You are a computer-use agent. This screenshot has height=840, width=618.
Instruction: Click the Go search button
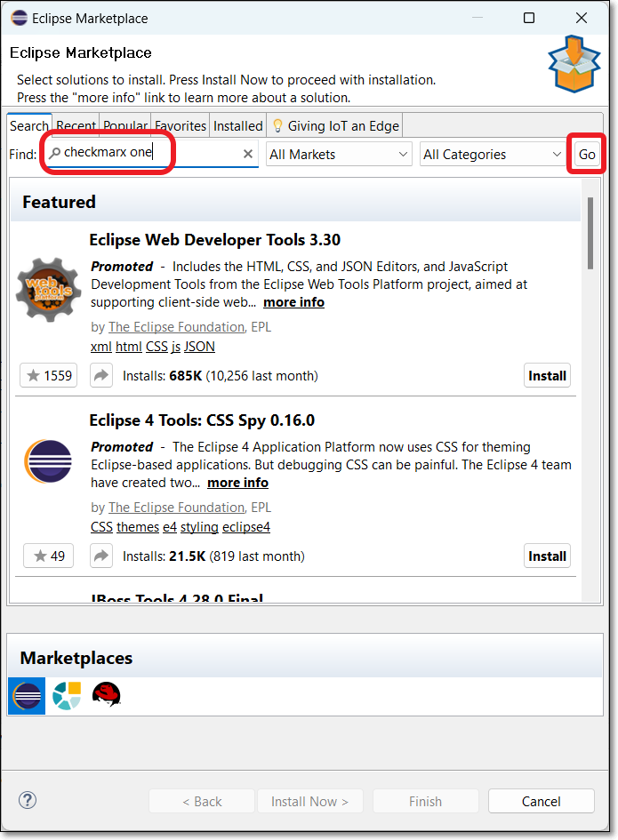pos(587,155)
